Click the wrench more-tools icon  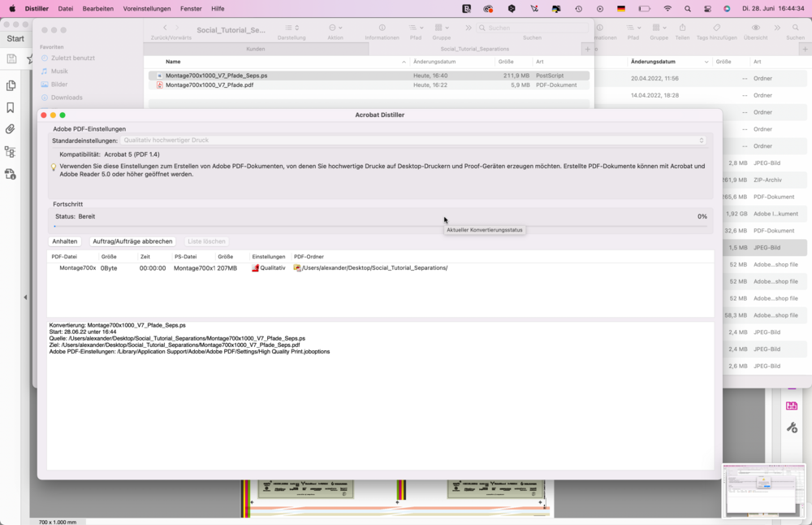[792, 427]
